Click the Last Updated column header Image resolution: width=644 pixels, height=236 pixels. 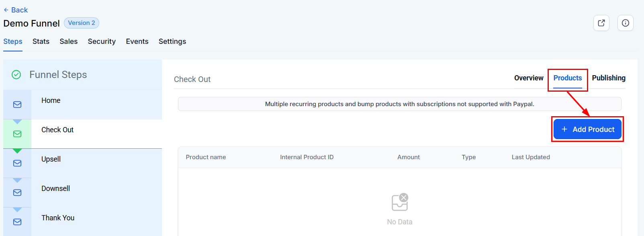point(531,157)
